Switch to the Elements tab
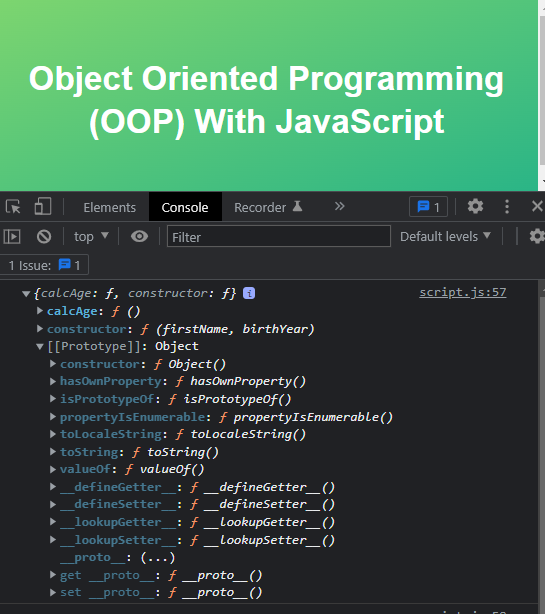The image size is (545, 614). (x=110, y=207)
